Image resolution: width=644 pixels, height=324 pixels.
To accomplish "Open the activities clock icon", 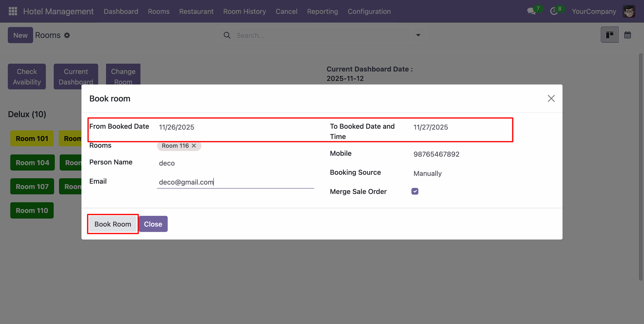I will [554, 11].
